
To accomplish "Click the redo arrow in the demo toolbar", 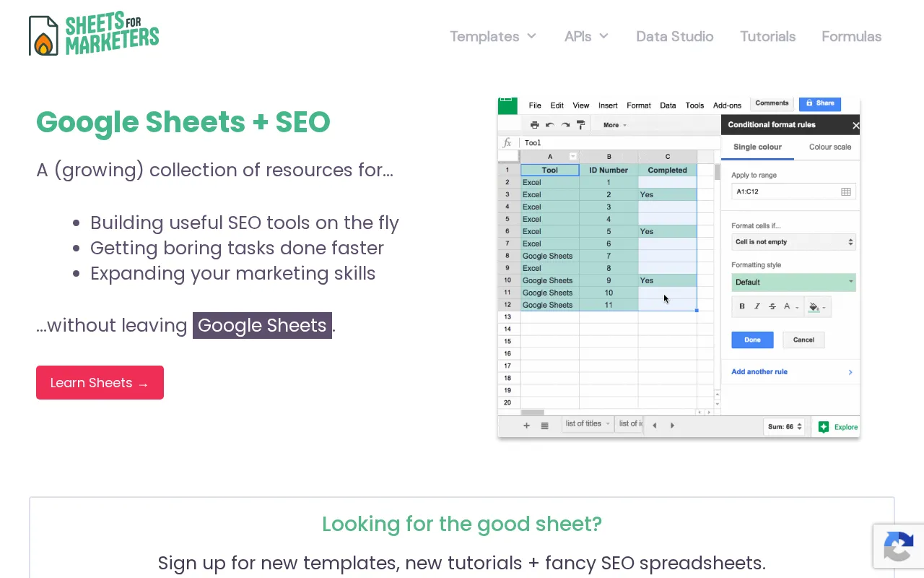I will click(x=565, y=125).
